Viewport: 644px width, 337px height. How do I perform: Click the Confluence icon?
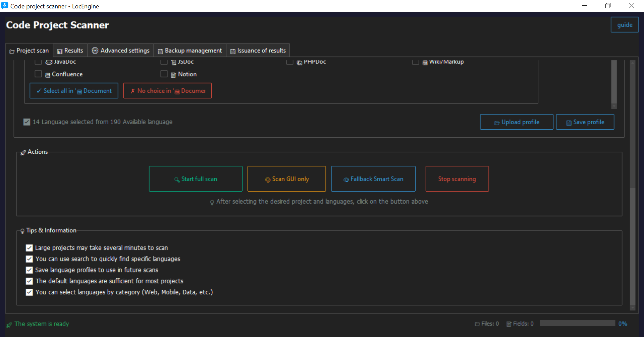point(48,75)
